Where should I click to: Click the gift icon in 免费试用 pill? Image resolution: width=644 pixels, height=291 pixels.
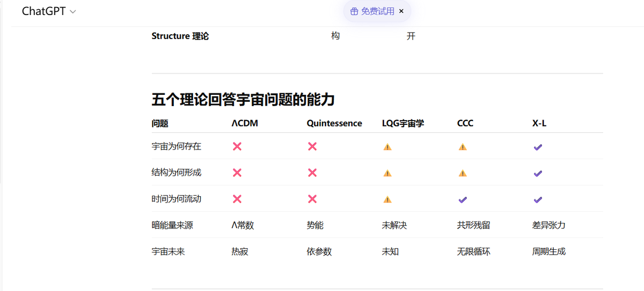pyautogui.click(x=354, y=11)
